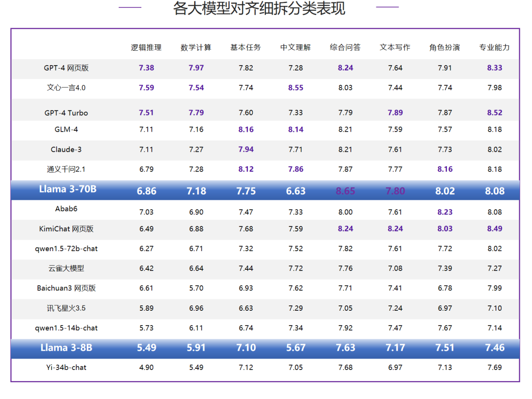Select KimiChat 网页版 专业能力 score 8.49
The width and height of the screenshot is (532, 399).
(495, 229)
